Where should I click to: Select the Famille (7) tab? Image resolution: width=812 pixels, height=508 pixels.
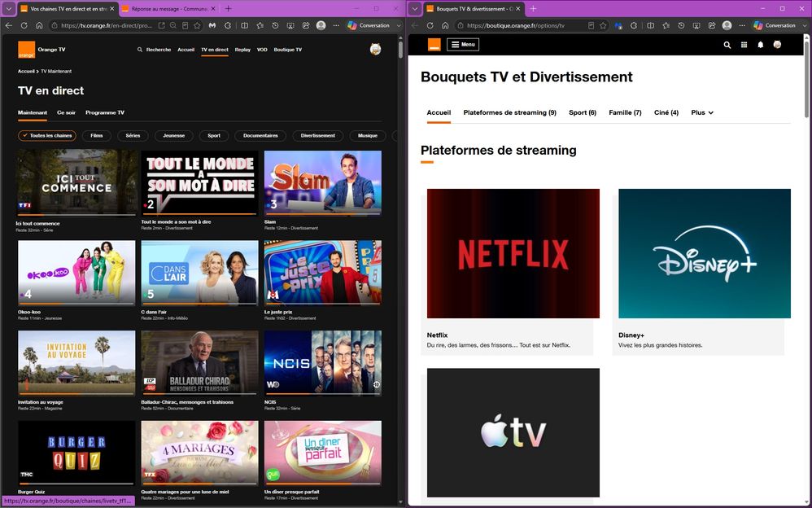pos(625,112)
